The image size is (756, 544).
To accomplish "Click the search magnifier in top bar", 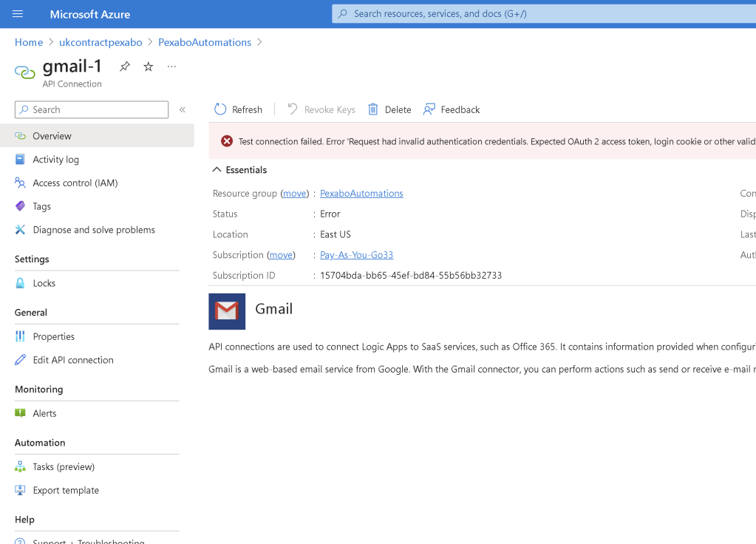I will 342,13.
